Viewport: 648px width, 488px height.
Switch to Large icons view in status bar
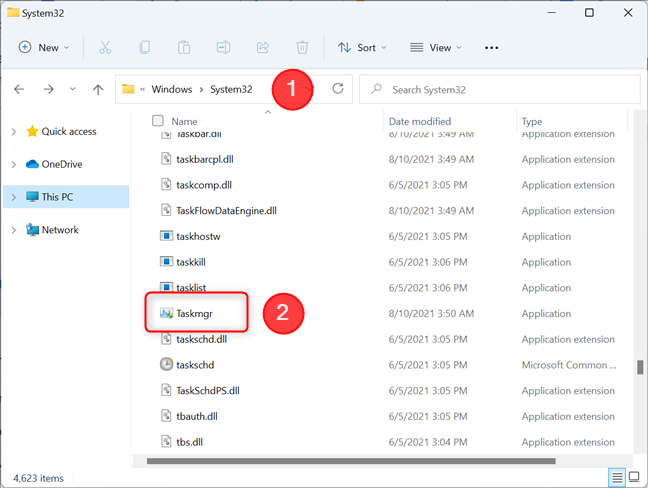point(634,477)
